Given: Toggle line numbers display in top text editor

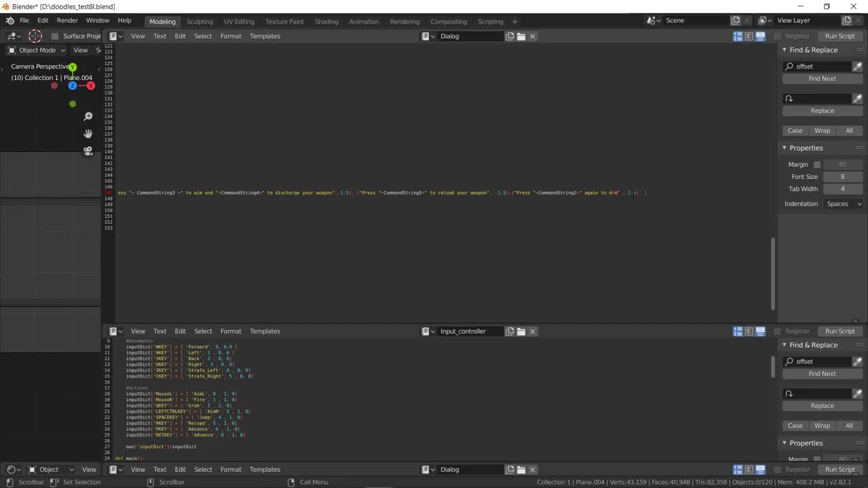Looking at the screenshot, I should (738, 36).
